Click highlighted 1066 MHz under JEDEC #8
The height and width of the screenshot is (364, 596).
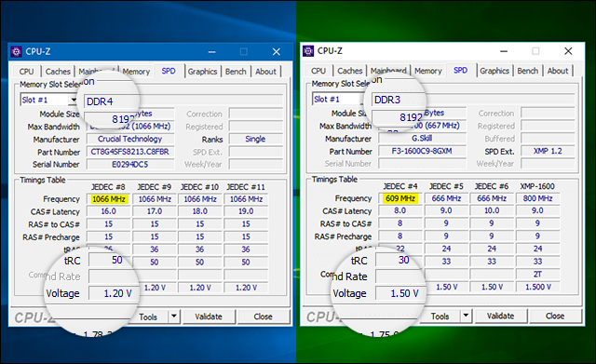tap(109, 199)
